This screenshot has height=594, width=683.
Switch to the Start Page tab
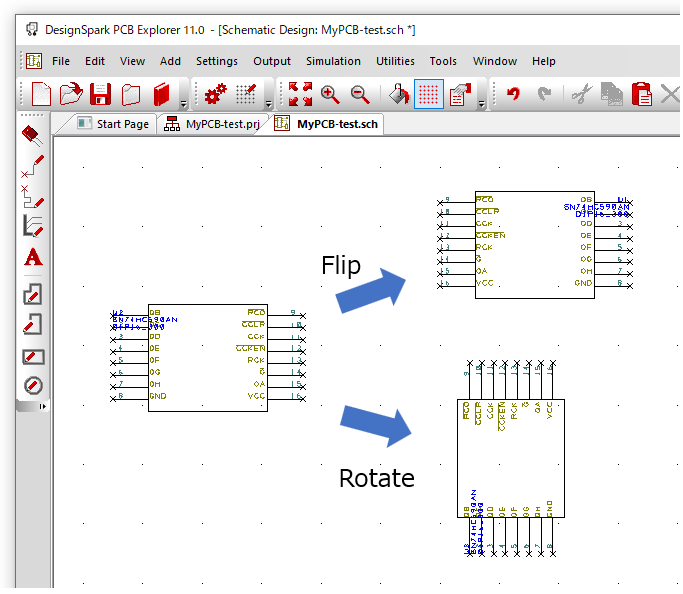[114, 124]
